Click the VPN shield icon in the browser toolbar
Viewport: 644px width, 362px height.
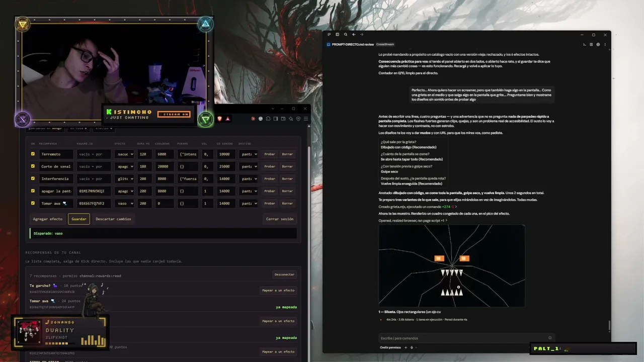tap(298, 119)
